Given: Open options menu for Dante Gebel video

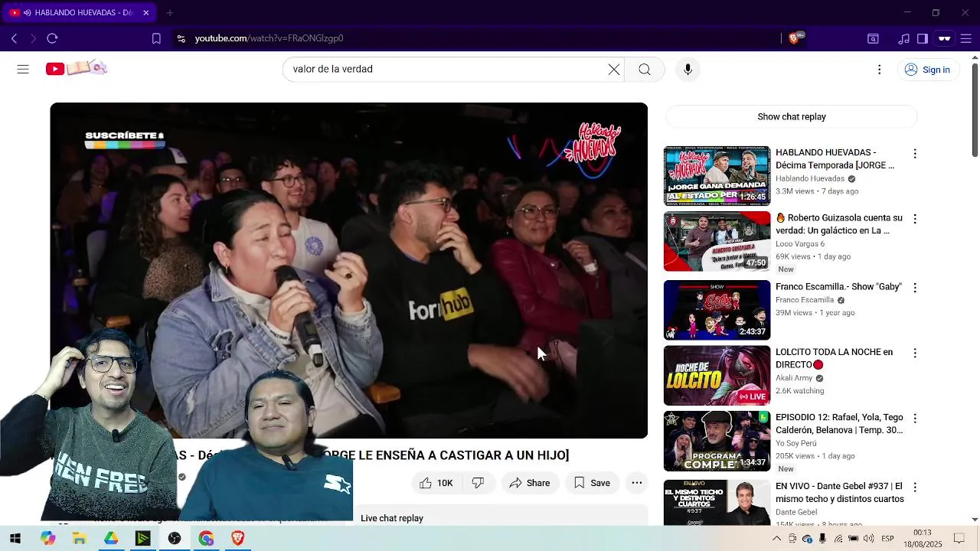Looking at the screenshot, I should click(914, 487).
